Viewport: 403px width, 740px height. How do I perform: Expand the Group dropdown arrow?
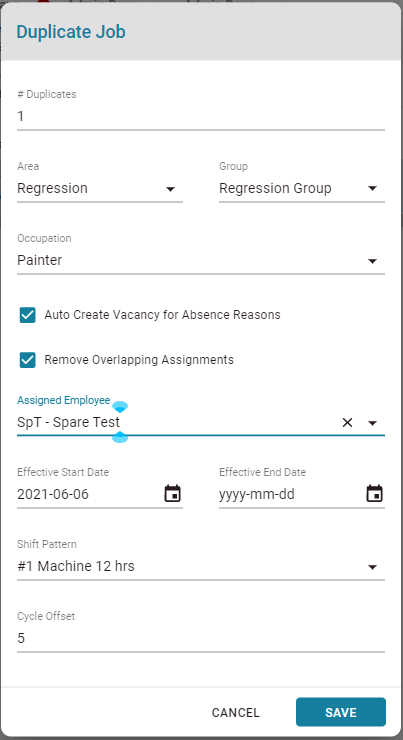(x=372, y=189)
